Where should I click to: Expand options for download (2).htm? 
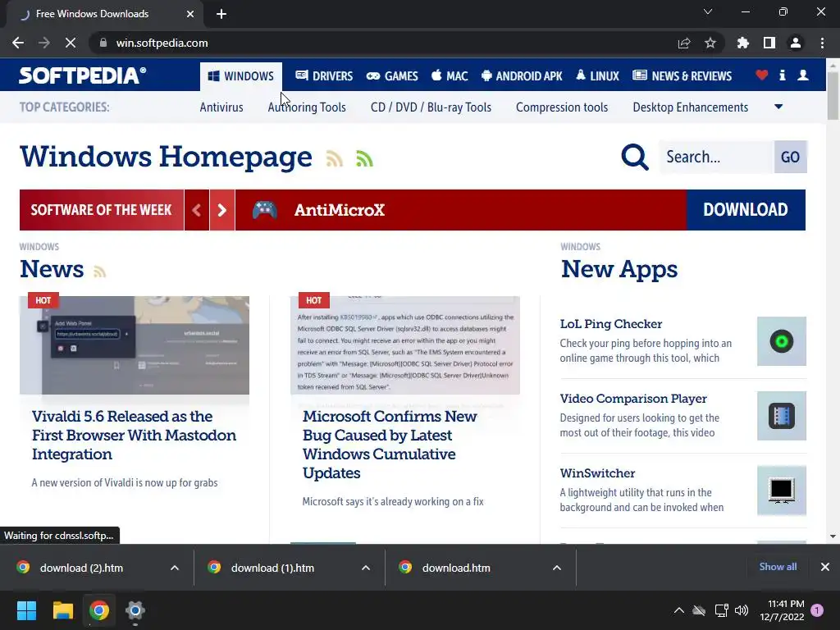tap(175, 568)
